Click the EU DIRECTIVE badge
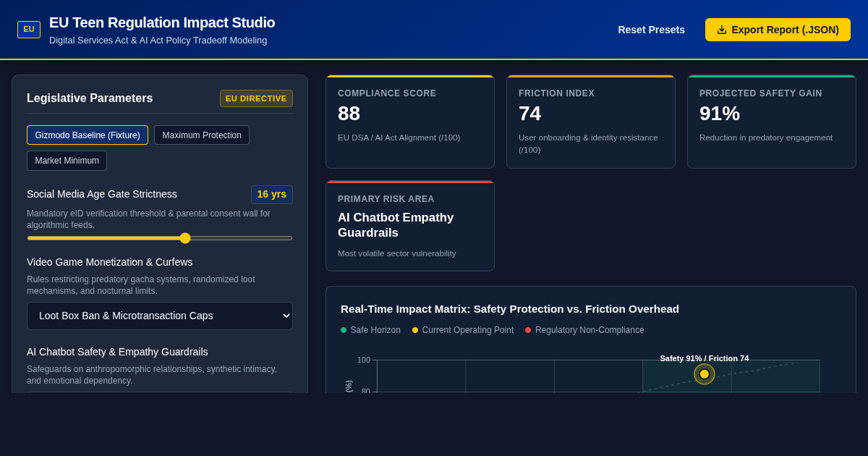 point(256,98)
